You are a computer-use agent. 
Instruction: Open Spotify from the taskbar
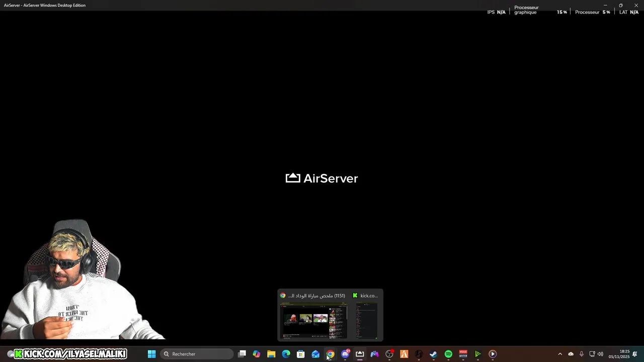[448, 354]
